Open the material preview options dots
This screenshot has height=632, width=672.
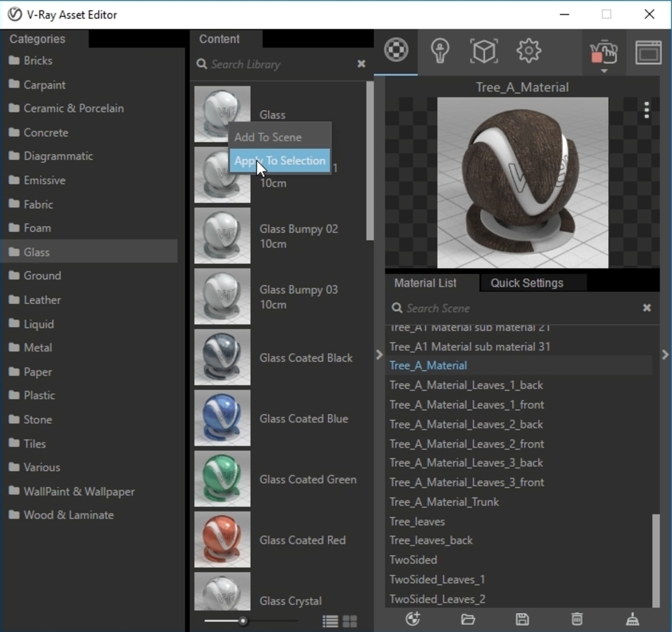pos(646,110)
